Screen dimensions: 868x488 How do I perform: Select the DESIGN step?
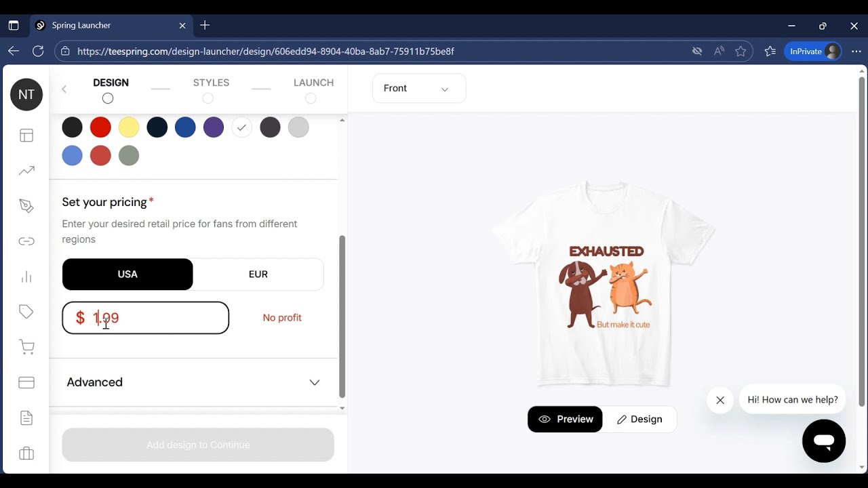click(x=111, y=89)
